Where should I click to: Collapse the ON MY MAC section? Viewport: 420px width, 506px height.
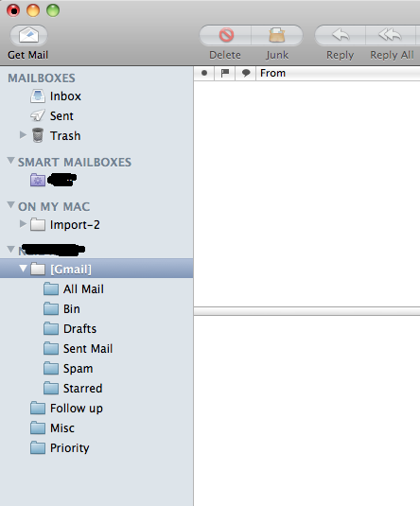pos(10,205)
